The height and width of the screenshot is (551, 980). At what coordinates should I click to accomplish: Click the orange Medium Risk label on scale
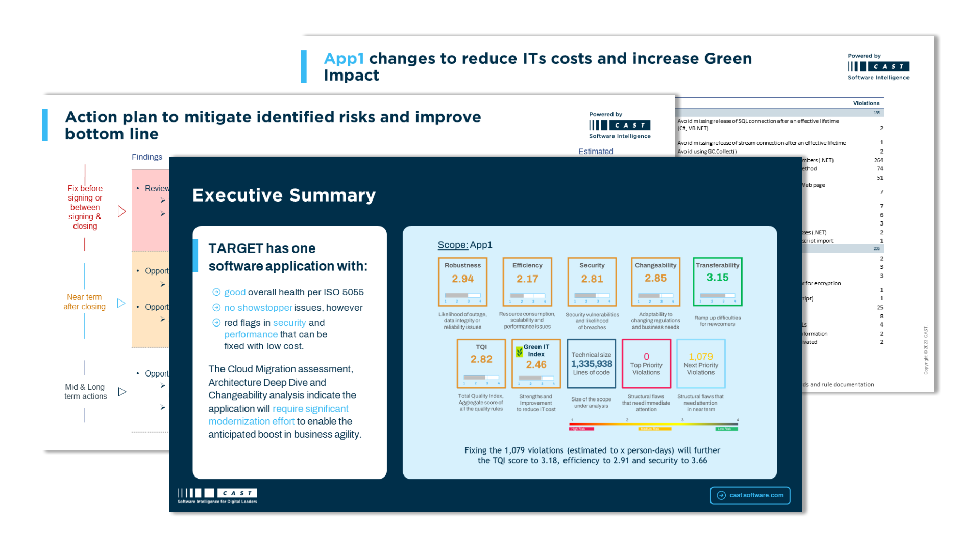pyautogui.click(x=654, y=429)
